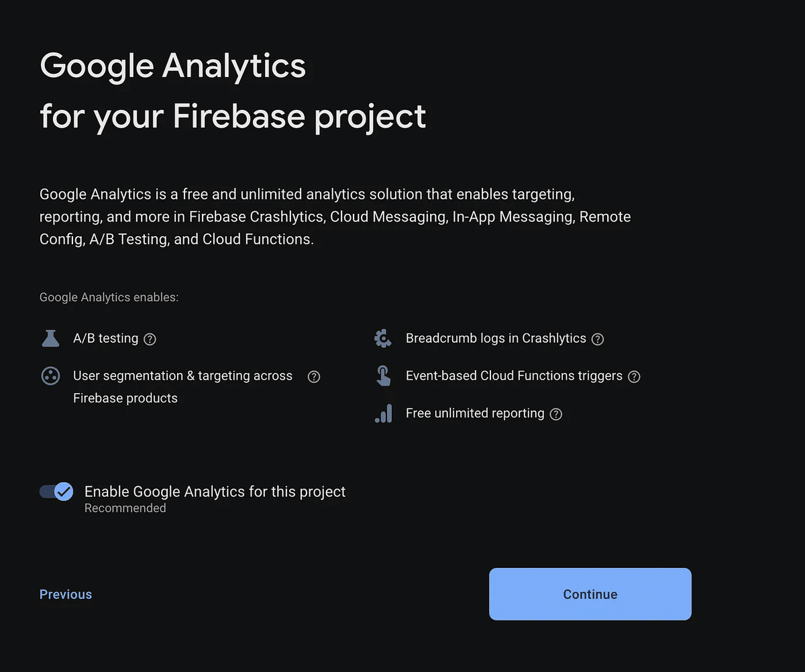Open help tooltip for Event-based Cloud Functions triggers
This screenshot has width=805, height=672.
coord(634,377)
